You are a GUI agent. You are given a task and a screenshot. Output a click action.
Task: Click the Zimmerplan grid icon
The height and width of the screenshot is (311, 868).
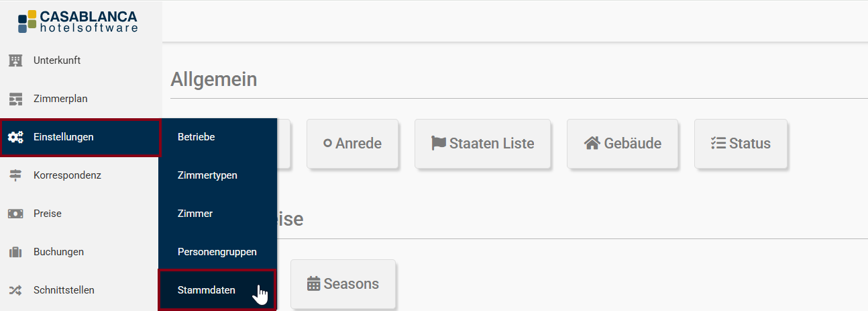15,99
